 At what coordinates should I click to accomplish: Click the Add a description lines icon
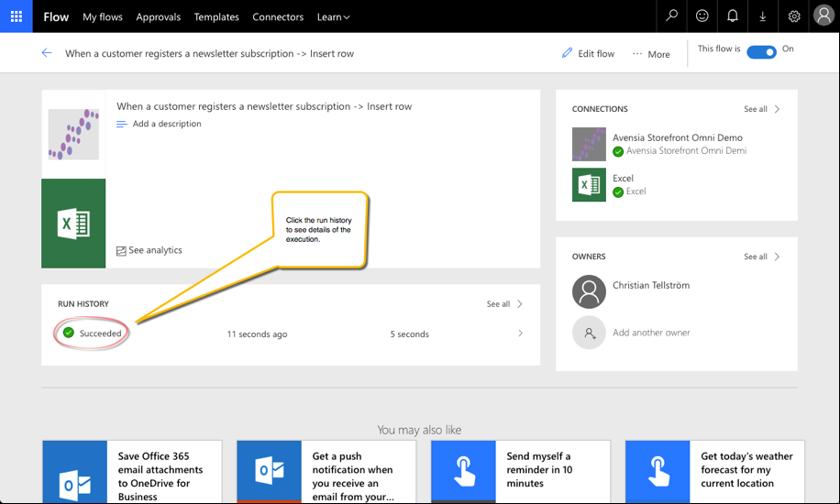point(122,125)
